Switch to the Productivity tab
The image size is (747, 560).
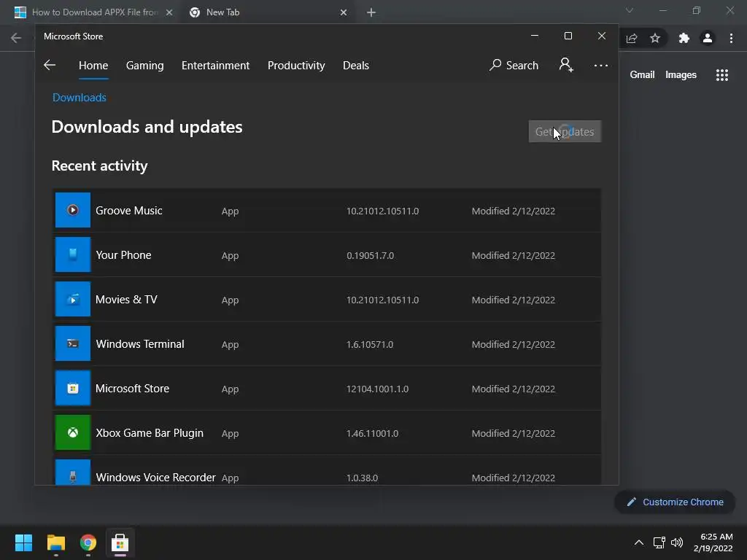[296, 65]
